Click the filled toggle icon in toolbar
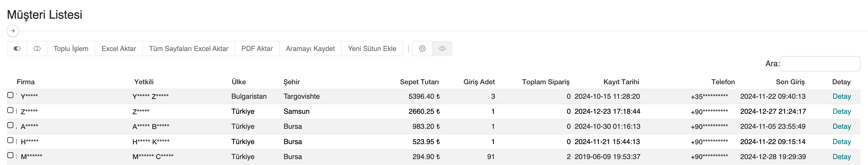Image resolution: width=868 pixels, height=165 pixels. click(x=17, y=49)
